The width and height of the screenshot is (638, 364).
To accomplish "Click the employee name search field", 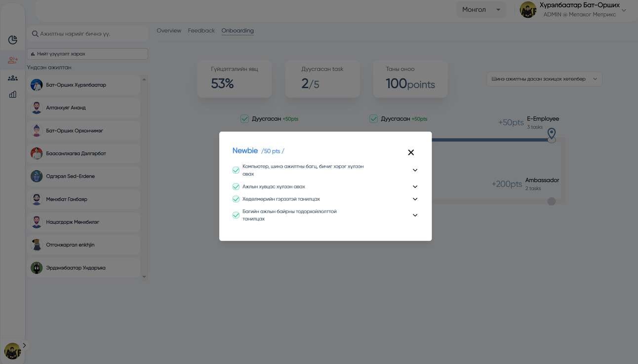I will coord(87,34).
